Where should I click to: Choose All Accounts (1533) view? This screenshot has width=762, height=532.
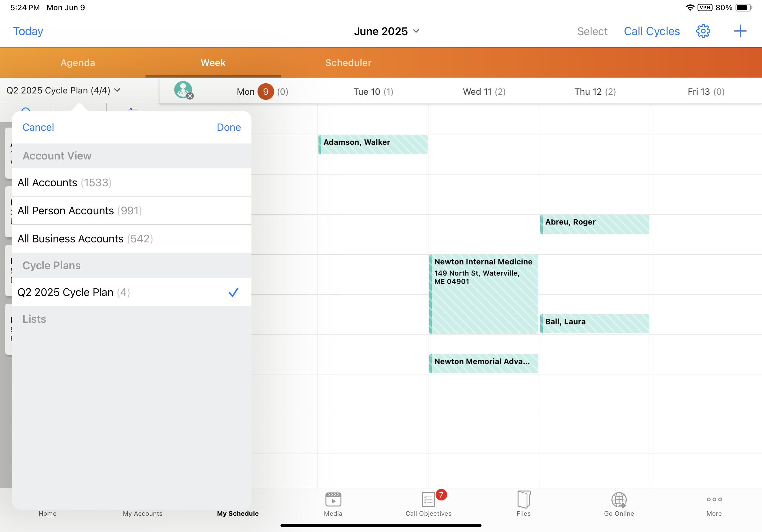point(131,182)
